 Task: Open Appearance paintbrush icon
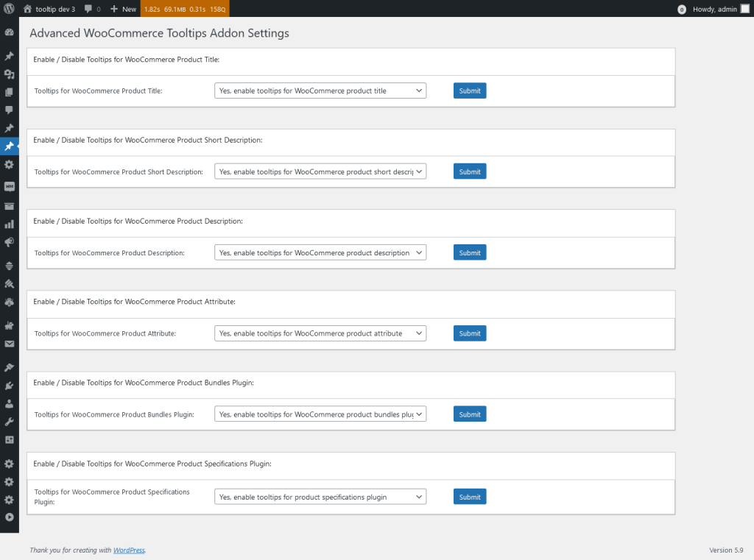click(9, 368)
